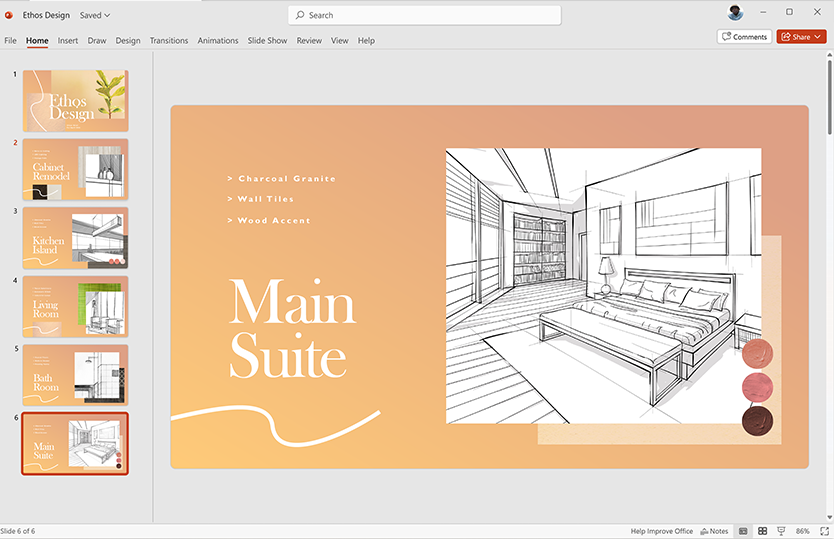Click the PowerPoint app icon in title bar
834x539 pixels.
(9, 15)
